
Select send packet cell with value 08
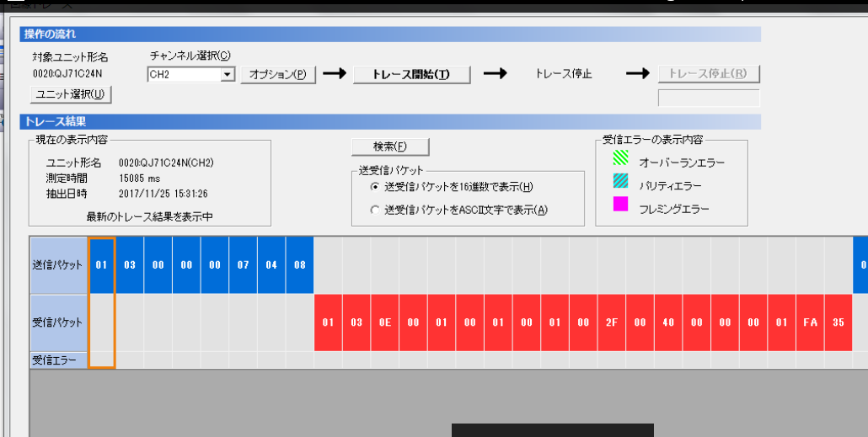click(x=300, y=265)
